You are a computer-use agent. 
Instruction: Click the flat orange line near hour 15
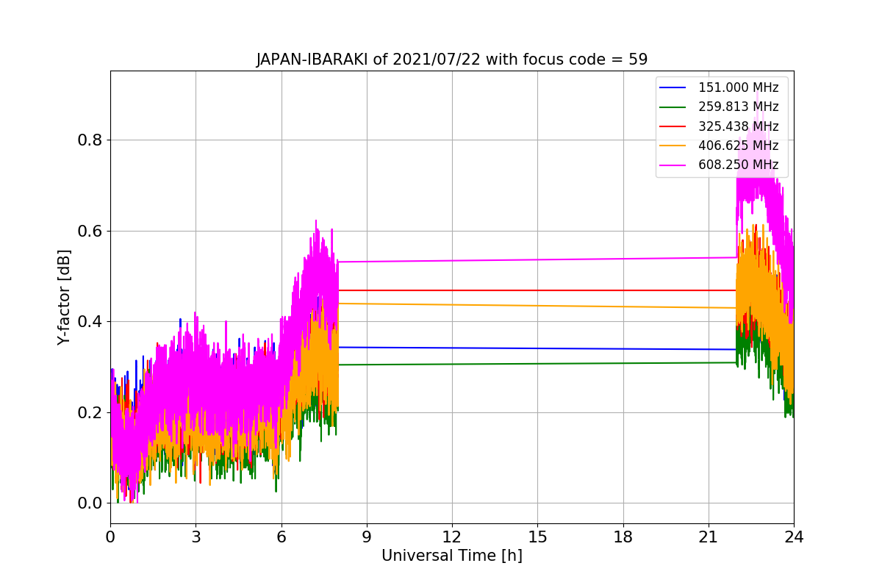pyautogui.click(x=537, y=306)
